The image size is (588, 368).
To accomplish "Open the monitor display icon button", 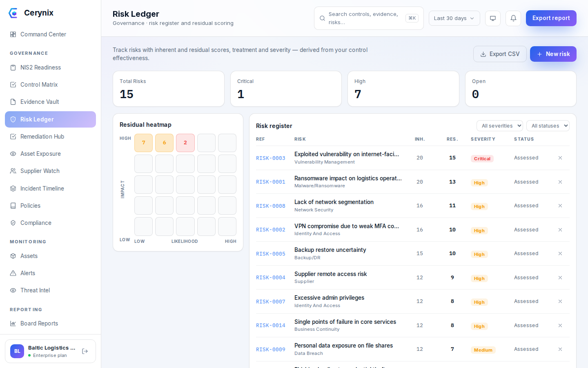I will point(493,18).
